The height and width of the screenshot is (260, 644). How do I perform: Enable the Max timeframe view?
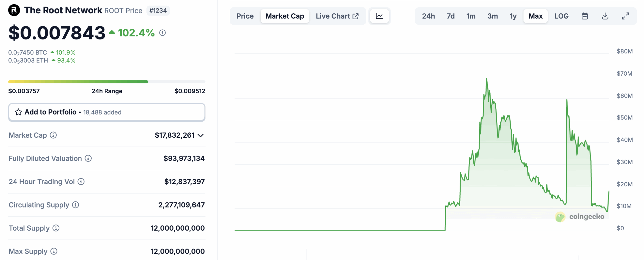pyautogui.click(x=535, y=16)
